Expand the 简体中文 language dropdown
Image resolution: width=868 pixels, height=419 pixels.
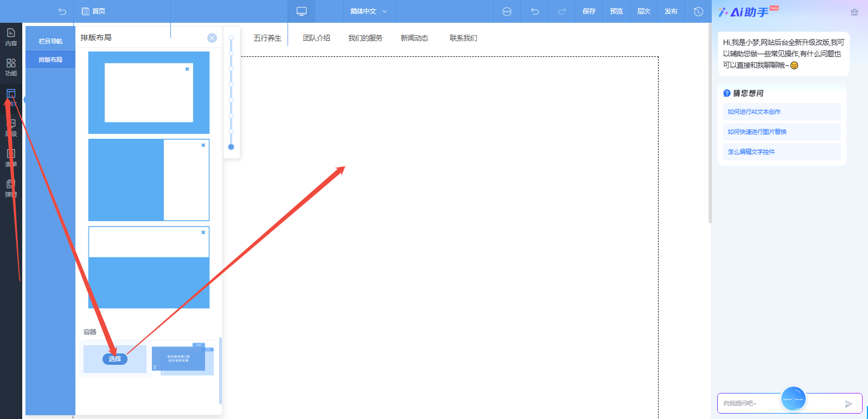point(369,11)
